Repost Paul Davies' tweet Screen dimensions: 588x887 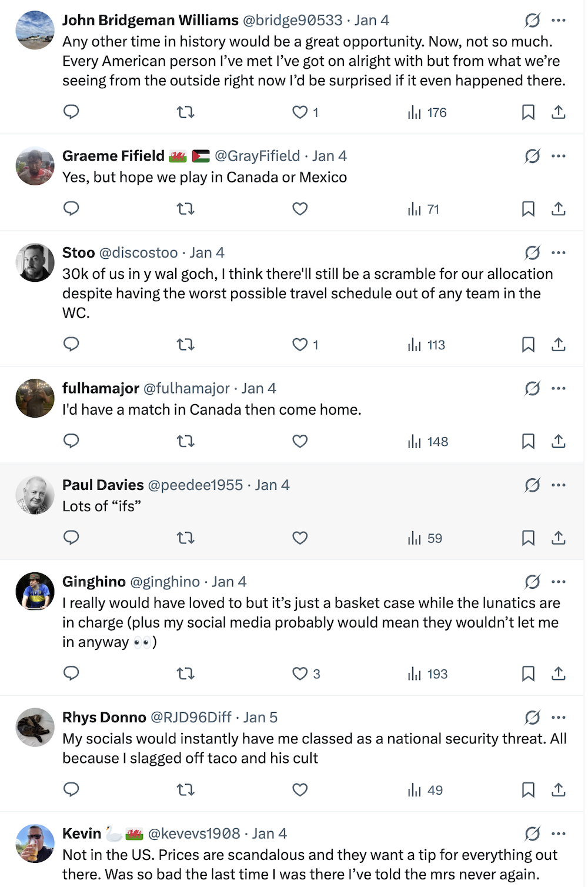(x=186, y=538)
